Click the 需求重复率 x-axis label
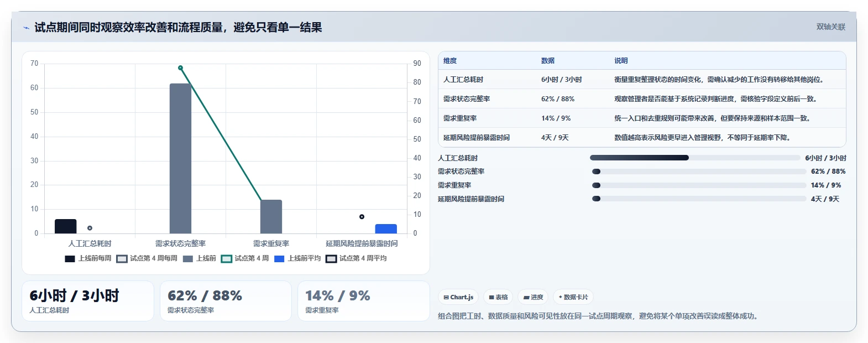Screen dimensions: 868x343 tap(271, 243)
